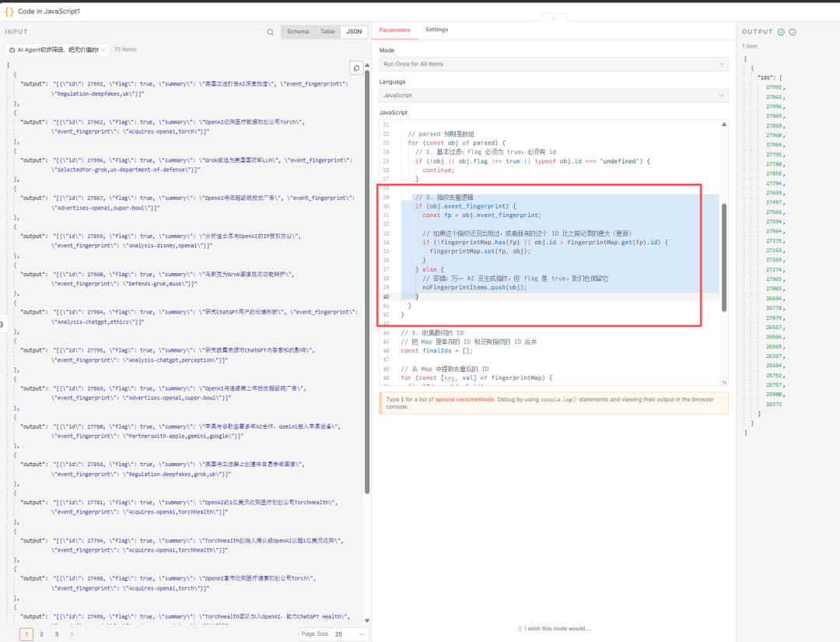Image resolution: width=840 pixels, height=642 pixels.
Task: Click the expand editor icon in code box
Action: 724,382
